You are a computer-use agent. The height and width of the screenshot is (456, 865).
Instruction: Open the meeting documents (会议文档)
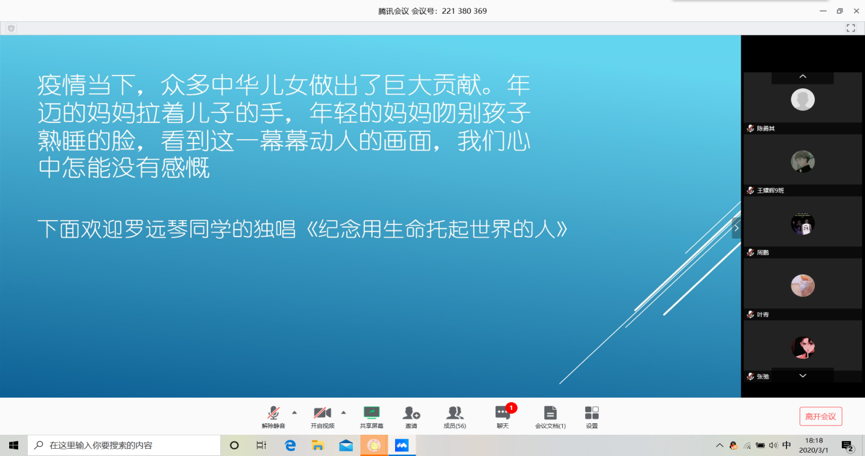pos(550,417)
